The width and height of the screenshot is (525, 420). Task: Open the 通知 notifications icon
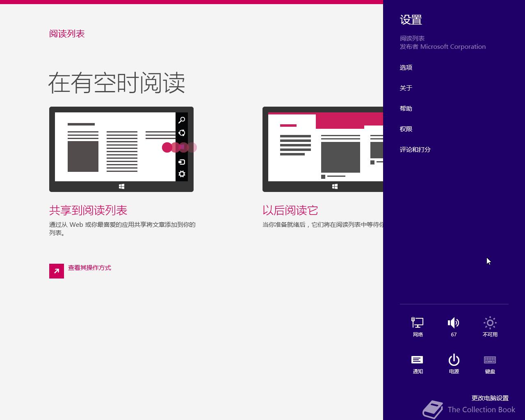point(418,364)
